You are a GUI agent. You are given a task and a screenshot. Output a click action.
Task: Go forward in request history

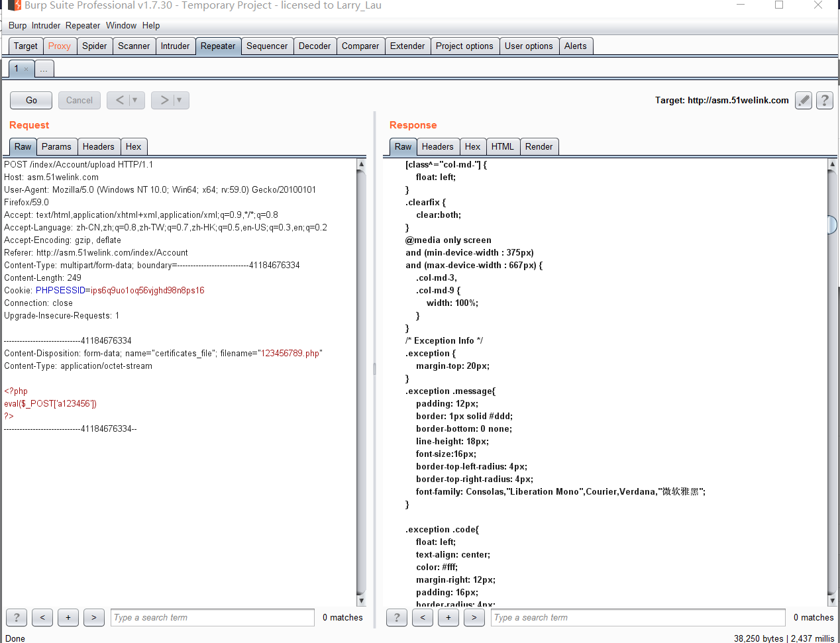click(164, 100)
